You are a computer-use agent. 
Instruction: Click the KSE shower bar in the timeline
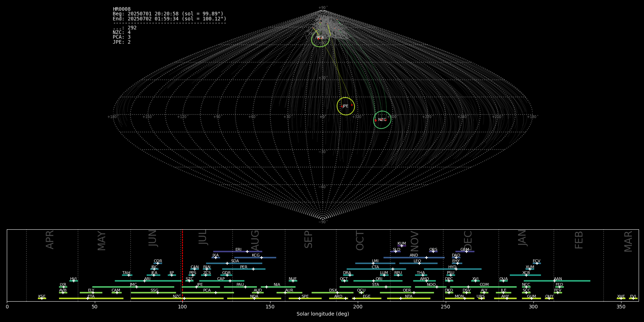pyautogui.click(x=42, y=298)
